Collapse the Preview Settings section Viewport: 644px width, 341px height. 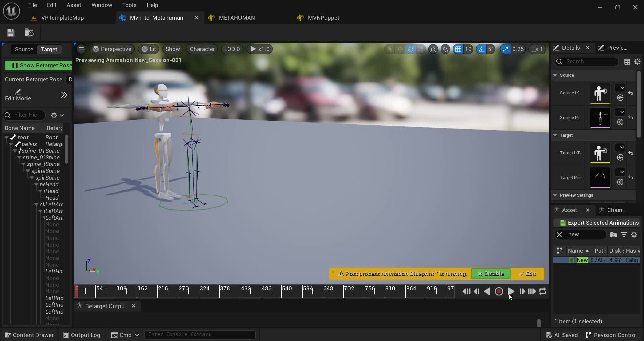click(x=556, y=195)
